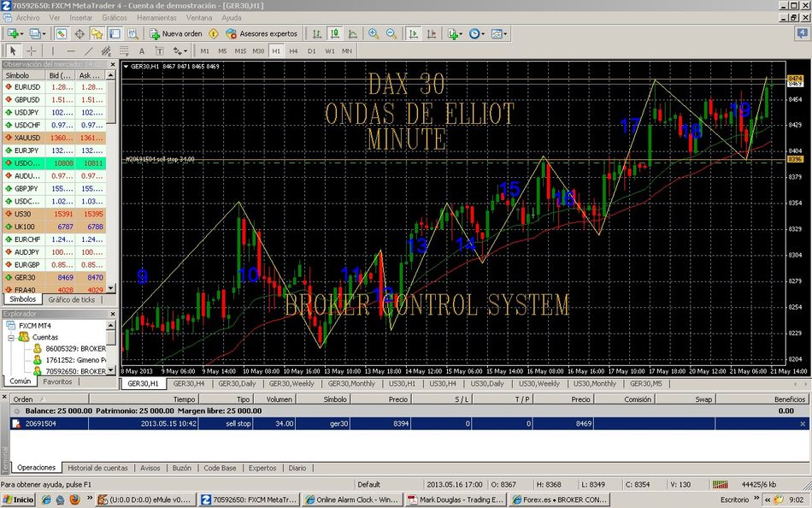The height and width of the screenshot is (508, 812).
Task: Open the new chart dropdown arrow
Action: tap(23, 34)
